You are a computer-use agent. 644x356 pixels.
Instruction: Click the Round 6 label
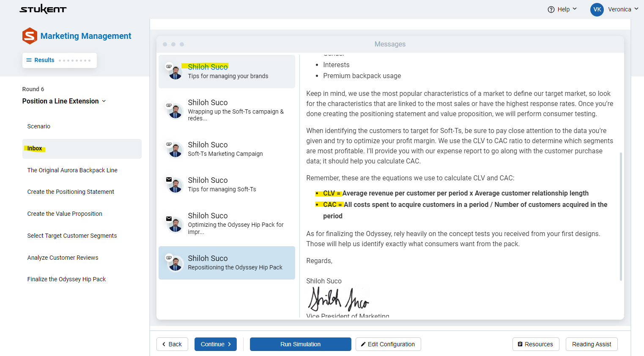pyautogui.click(x=33, y=89)
